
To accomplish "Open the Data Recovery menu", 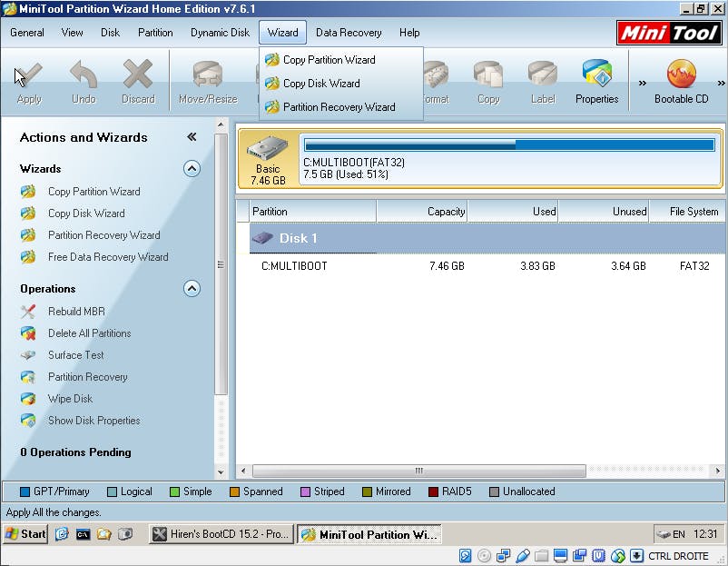I will (349, 33).
